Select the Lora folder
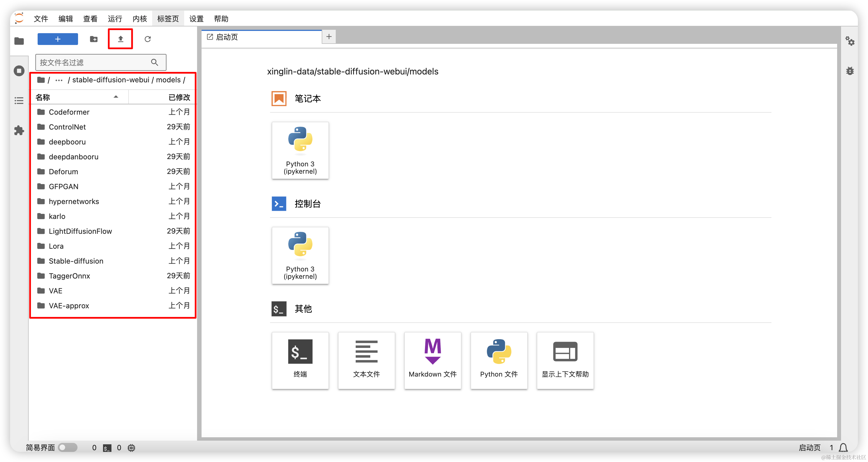 (x=113, y=246)
